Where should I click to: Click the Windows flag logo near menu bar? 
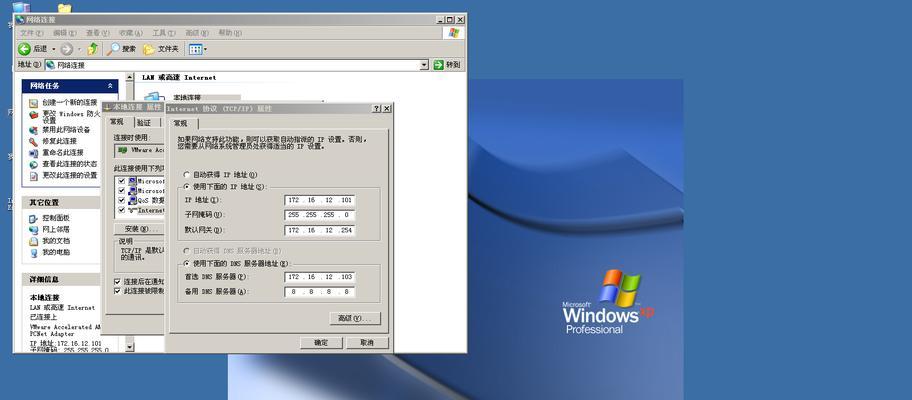(x=454, y=33)
